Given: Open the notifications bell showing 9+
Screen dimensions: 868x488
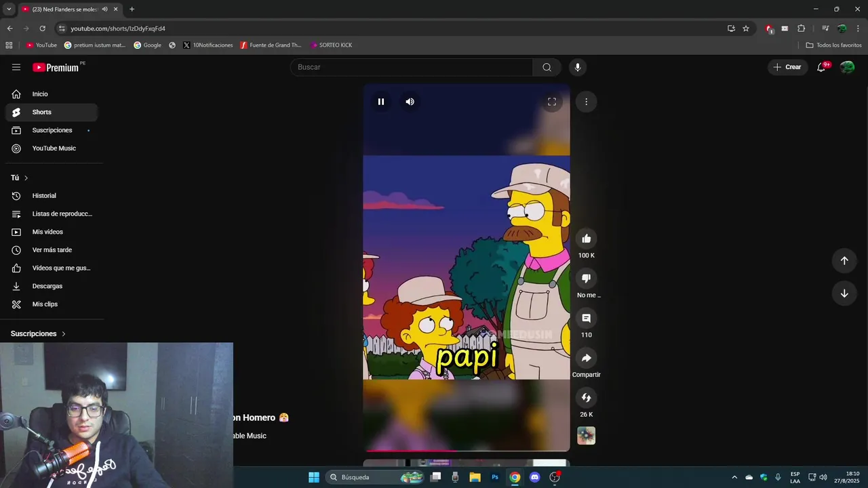Looking at the screenshot, I should coord(822,67).
